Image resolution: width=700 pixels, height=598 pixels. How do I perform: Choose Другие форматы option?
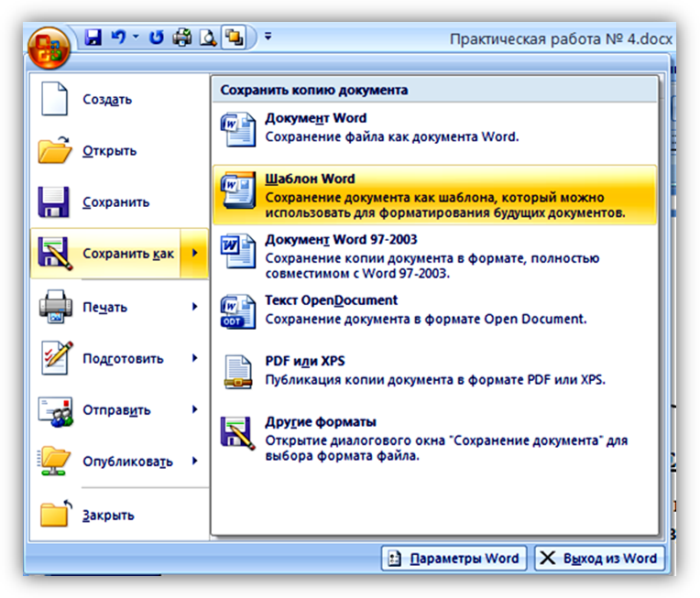tap(435, 439)
